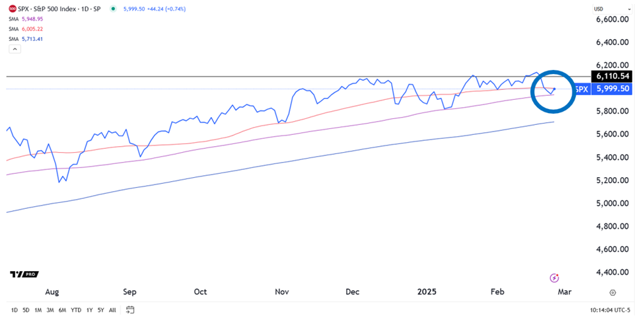Click the SPX symbol logo icon
Screen dimensions: 644x316
pyautogui.click(x=13, y=9)
